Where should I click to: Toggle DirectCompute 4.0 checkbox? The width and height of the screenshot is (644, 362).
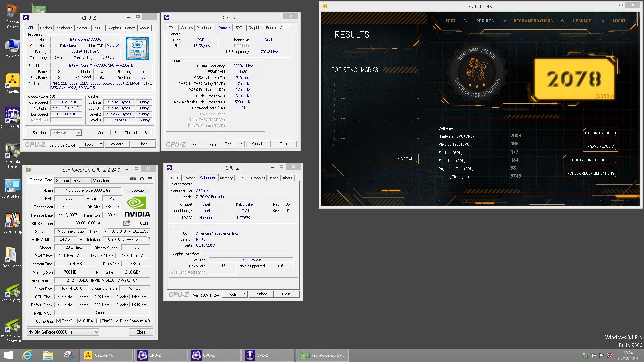(117, 321)
